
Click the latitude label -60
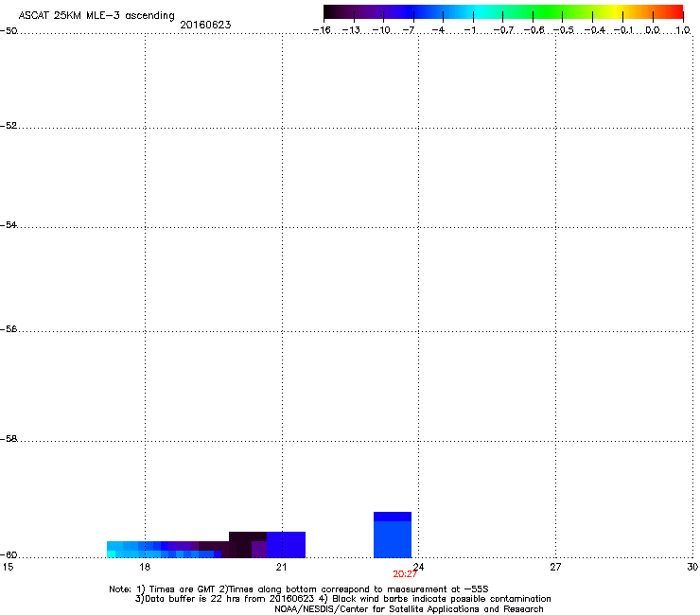click(x=9, y=554)
